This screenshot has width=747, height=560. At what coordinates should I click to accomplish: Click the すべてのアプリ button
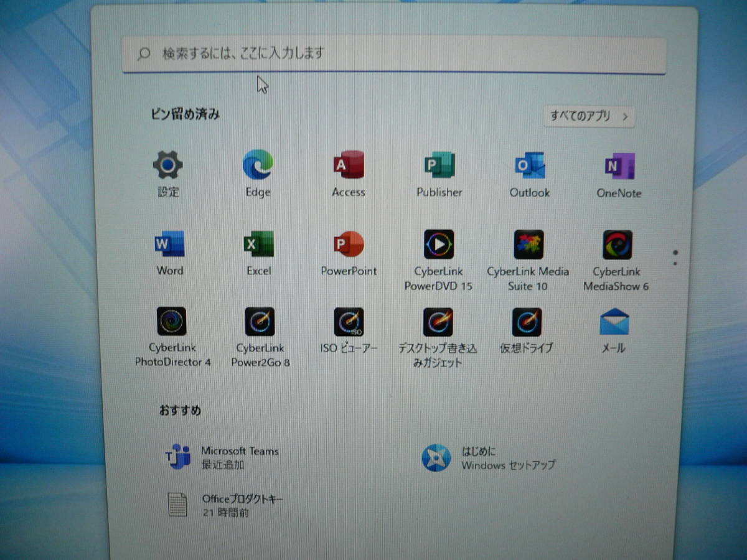coord(589,116)
